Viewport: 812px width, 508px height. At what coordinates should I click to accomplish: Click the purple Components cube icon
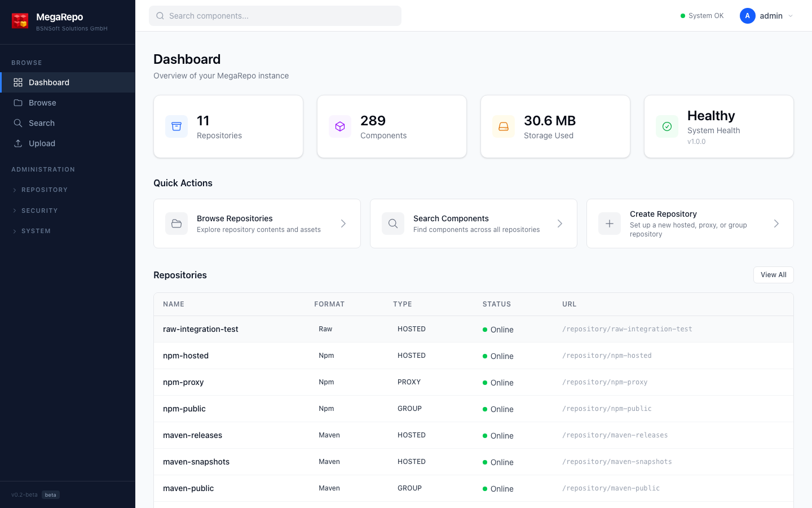[x=340, y=126]
